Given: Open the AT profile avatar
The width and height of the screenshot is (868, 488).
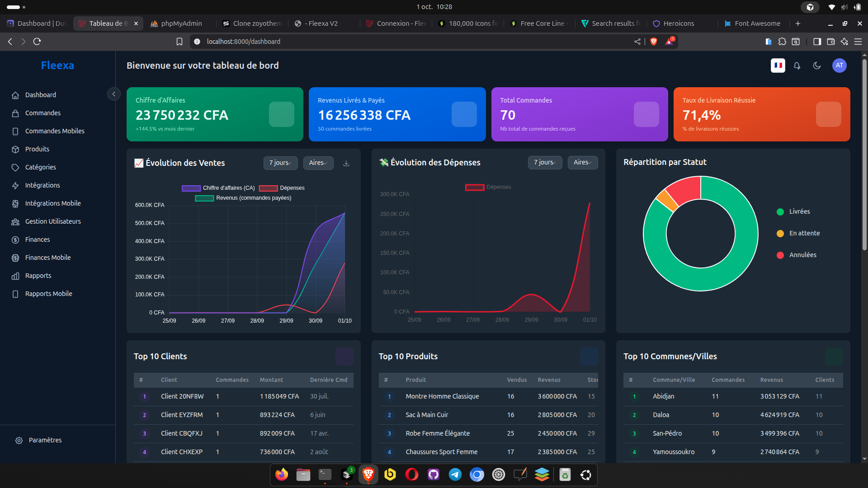Looking at the screenshot, I should [x=839, y=66].
